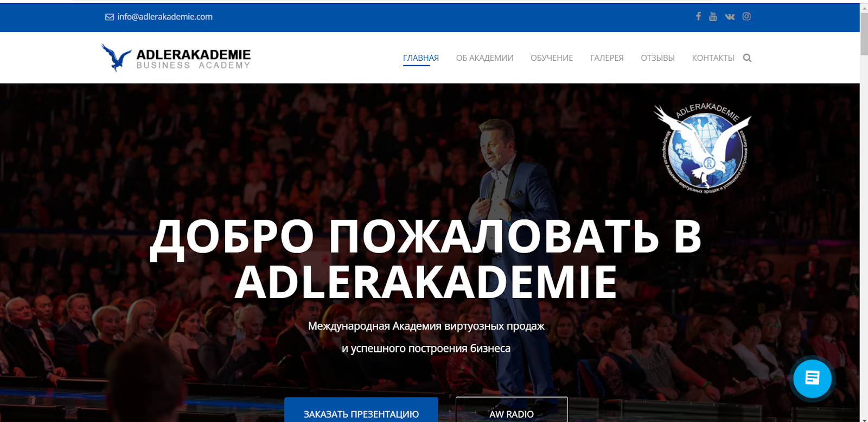
Task: Open the Facebook social icon
Action: click(x=698, y=16)
